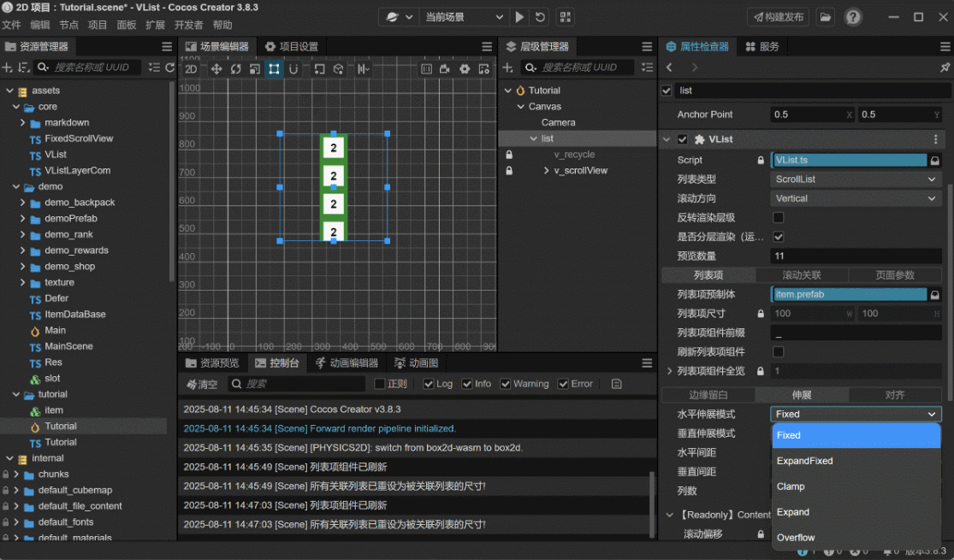Switch to the 动画编辑器 tab
Image resolution: width=954 pixels, height=560 pixels.
tap(347, 363)
